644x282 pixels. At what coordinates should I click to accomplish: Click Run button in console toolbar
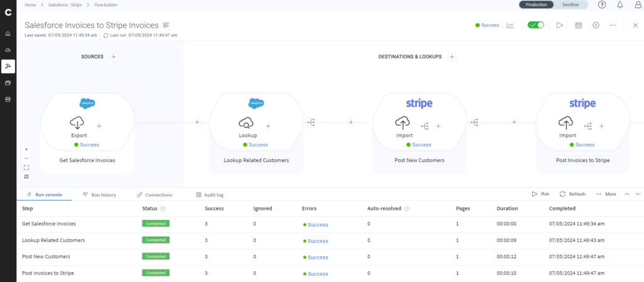coord(540,194)
